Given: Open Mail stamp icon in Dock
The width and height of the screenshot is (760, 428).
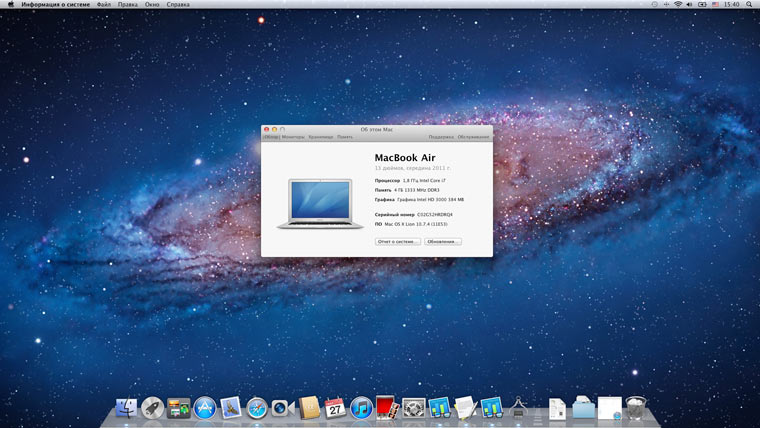Looking at the screenshot, I should point(231,408).
